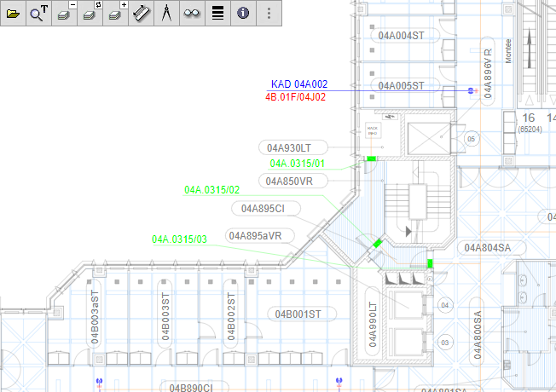This screenshot has width=556, height=392.
Task: Open the three-dot more options menu
Action: point(269,14)
